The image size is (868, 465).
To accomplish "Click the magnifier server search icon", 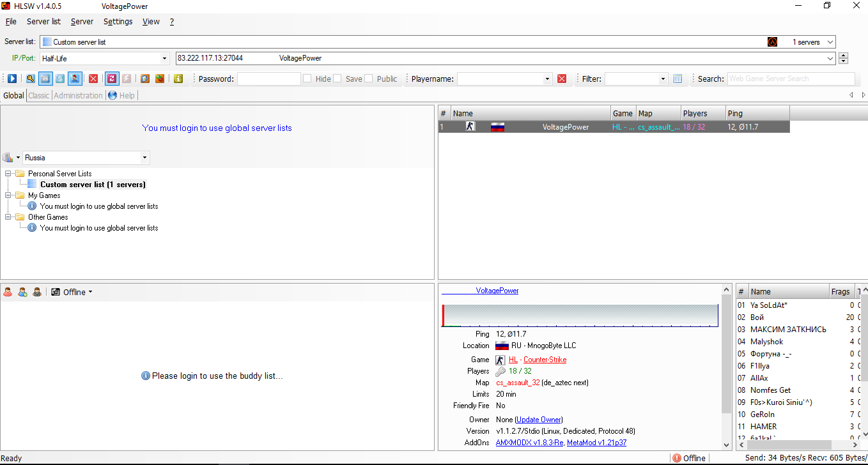I will (30, 79).
